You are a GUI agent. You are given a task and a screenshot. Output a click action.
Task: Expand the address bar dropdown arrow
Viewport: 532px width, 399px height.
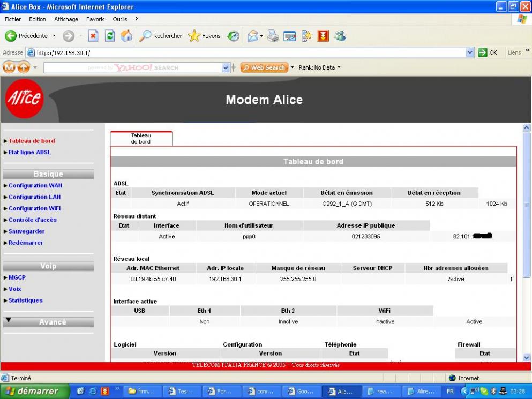click(x=470, y=52)
